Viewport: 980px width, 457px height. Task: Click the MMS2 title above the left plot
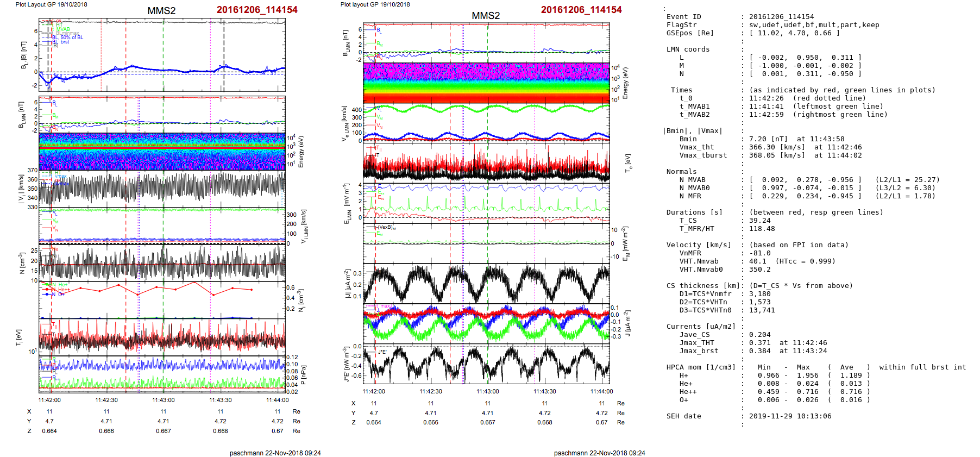161,11
